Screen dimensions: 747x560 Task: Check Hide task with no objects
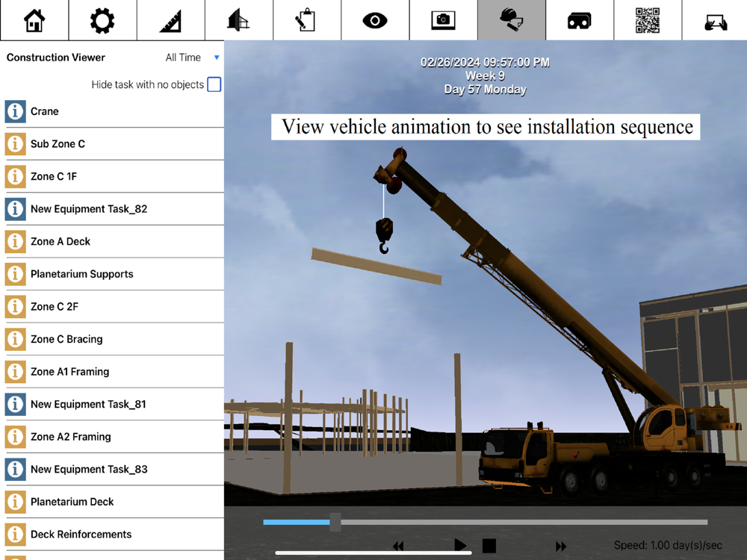pos(214,84)
